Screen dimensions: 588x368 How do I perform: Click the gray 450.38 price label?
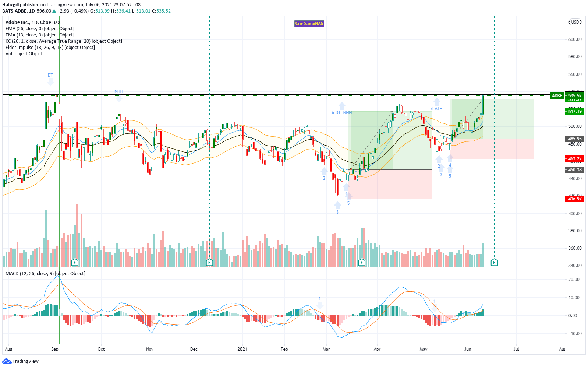coord(575,170)
